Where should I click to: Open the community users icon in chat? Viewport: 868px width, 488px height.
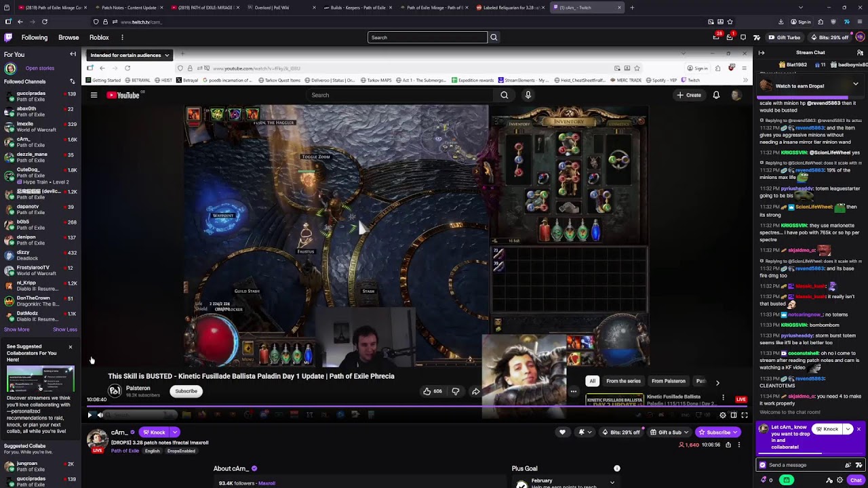point(861,52)
